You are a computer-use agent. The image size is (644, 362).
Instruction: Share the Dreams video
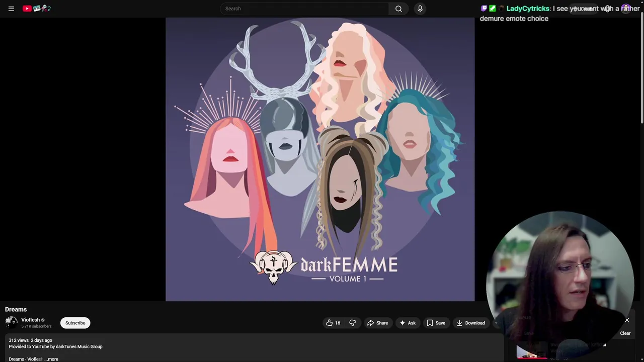click(x=377, y=323)
